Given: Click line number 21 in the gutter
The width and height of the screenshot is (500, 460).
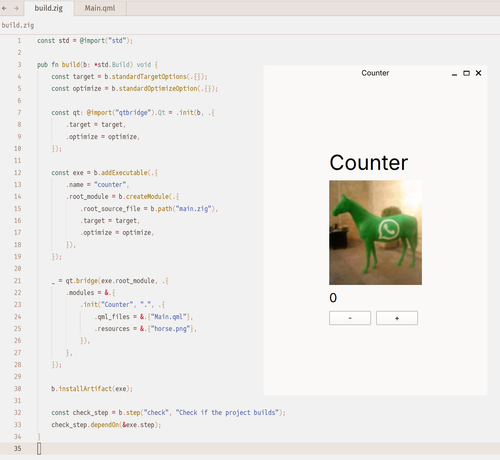Looking at the screenshot, I should coord(18,281).
